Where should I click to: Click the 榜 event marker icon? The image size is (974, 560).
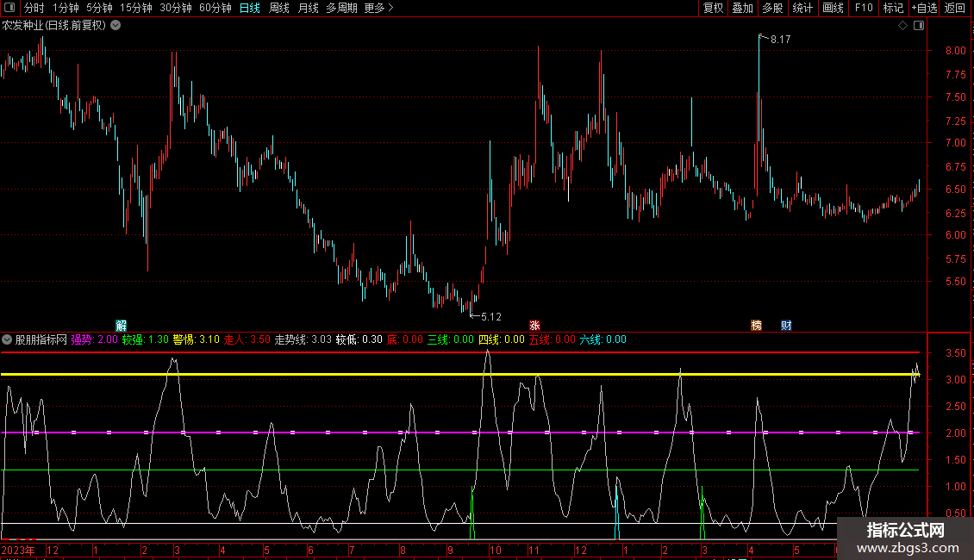(x=757, y=326)
